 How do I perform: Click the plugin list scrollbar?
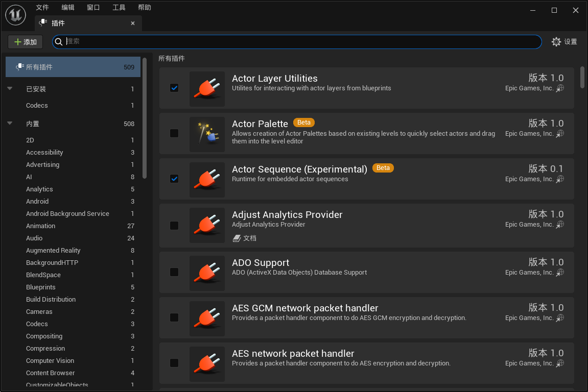[x=582, y=77]
